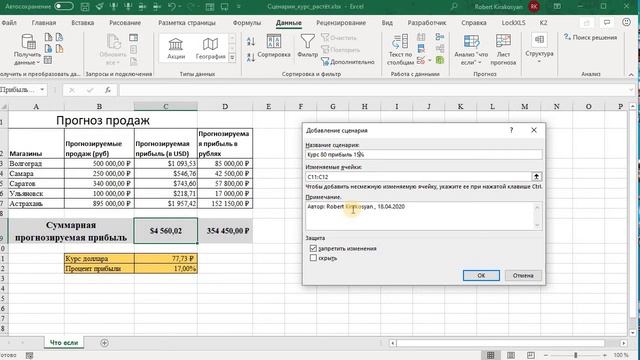
Task: Click the Обновить все button
Action: point(113,50)
